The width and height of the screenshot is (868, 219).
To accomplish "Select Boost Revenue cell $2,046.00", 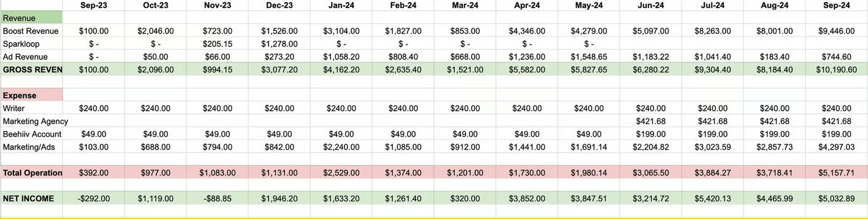I will click(155, 31).
